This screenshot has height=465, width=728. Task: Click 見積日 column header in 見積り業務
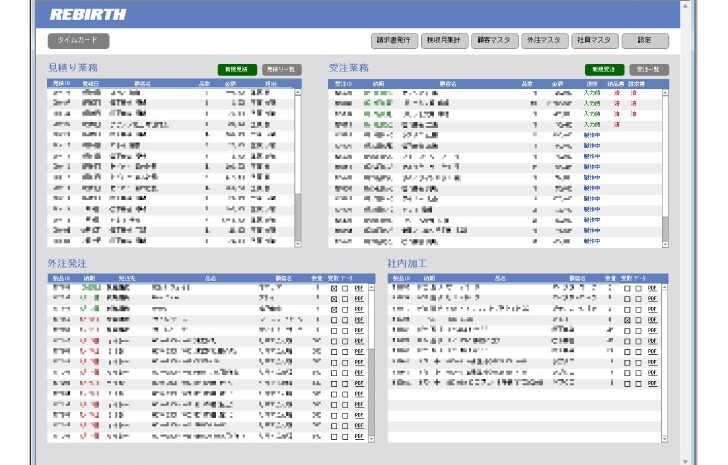(x=91, y=84)
